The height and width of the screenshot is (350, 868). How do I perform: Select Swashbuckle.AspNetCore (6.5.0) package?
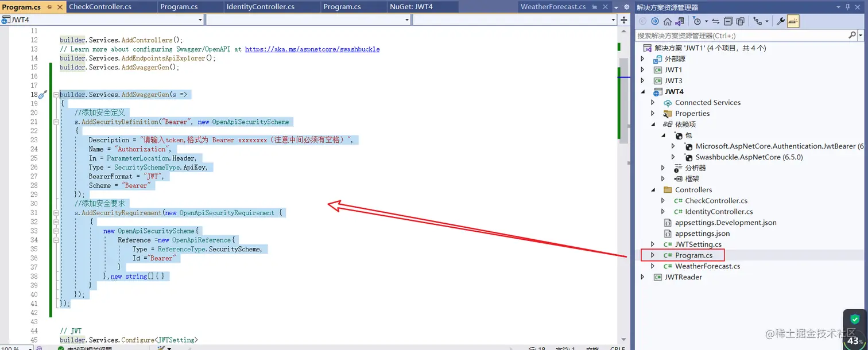coord(749,157)
